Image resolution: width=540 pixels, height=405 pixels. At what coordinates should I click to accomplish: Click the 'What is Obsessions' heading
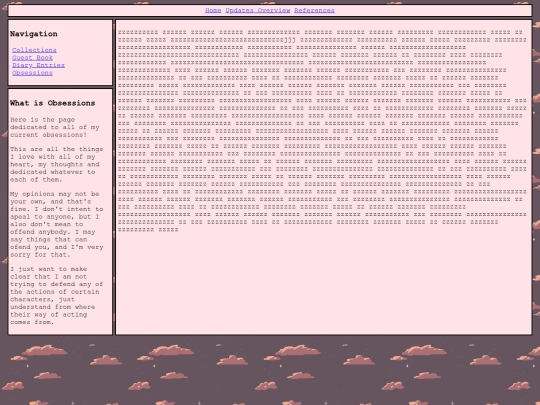52,103
